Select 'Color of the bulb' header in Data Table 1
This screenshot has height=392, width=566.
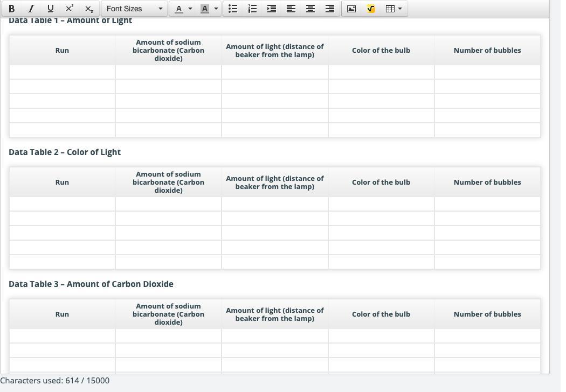pyautogui.click(x=381, y=51)
